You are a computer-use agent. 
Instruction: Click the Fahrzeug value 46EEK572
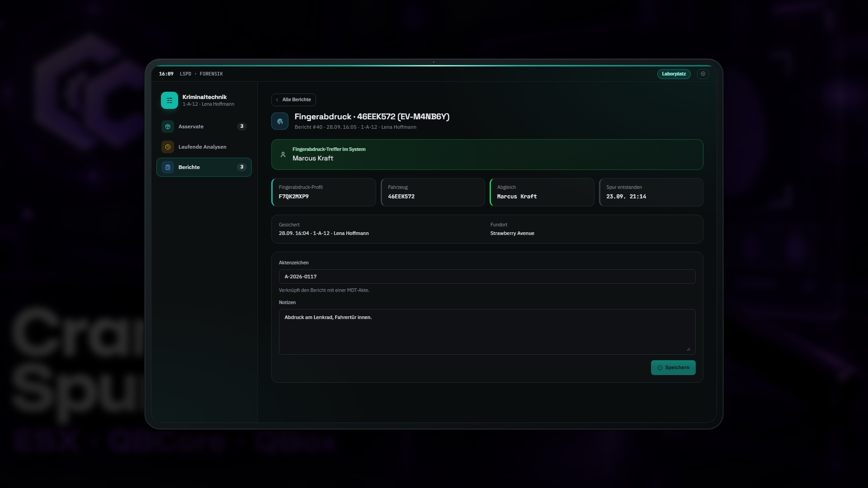click(401, 197)
